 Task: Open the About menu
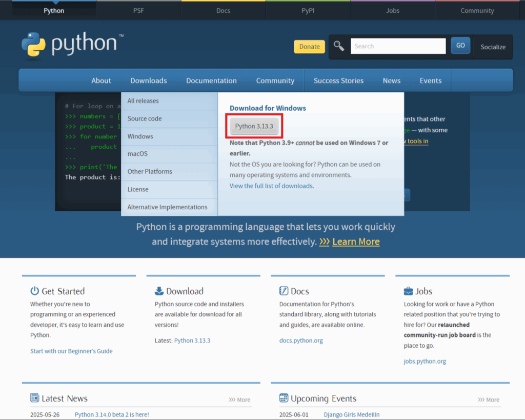click(x=101, y=81)
